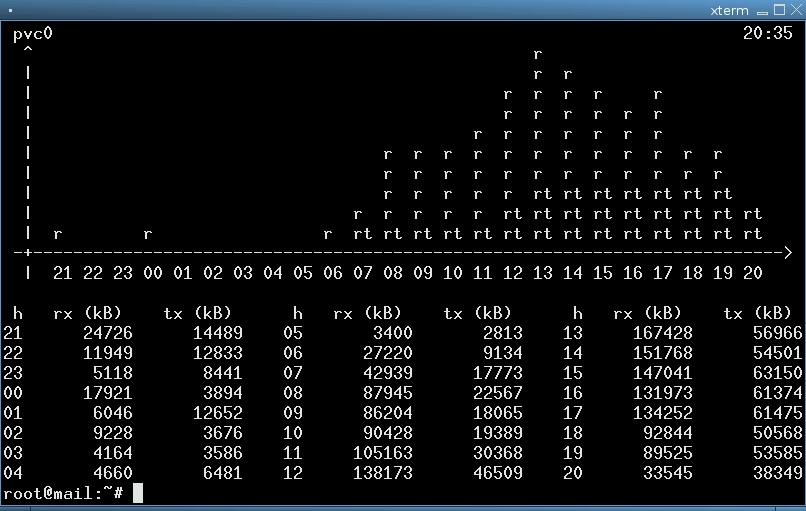Click the terminal cursor block

tap(138, 493)
